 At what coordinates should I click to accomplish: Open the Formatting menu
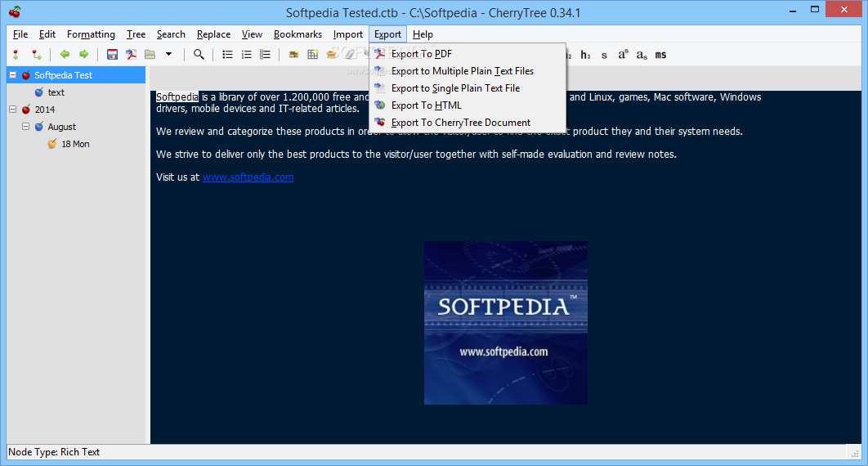91,34
